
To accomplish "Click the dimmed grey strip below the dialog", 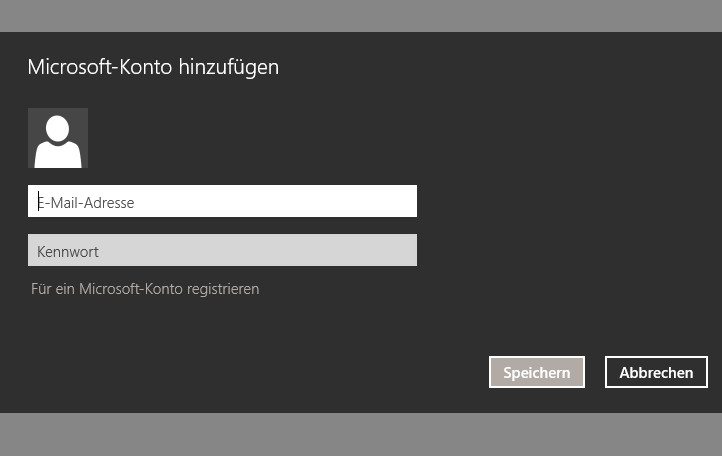I will pos(361,434).
